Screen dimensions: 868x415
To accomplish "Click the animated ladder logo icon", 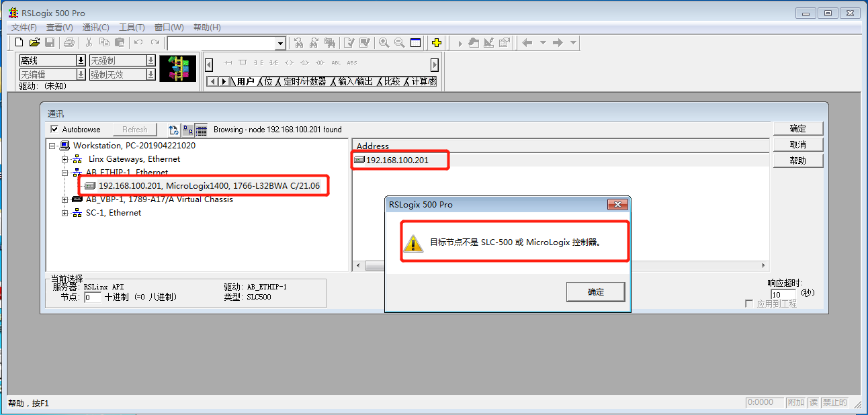I will pos(177,68).
